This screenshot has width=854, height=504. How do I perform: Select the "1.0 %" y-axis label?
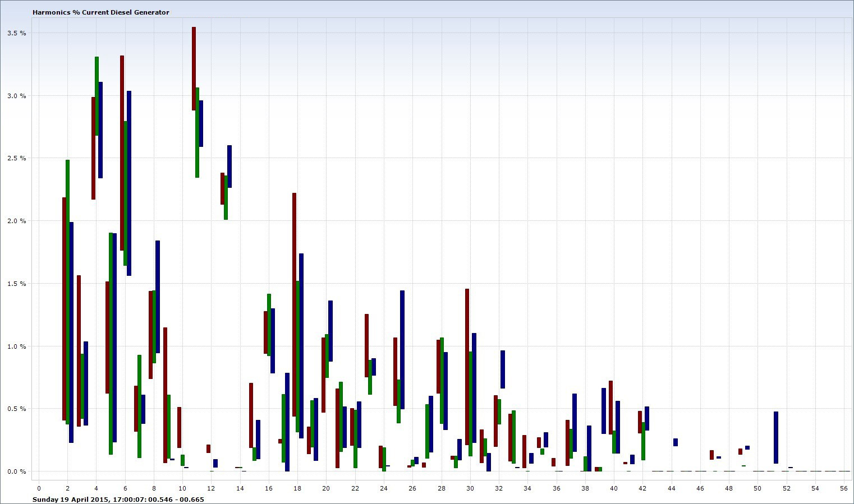(17, 346)
